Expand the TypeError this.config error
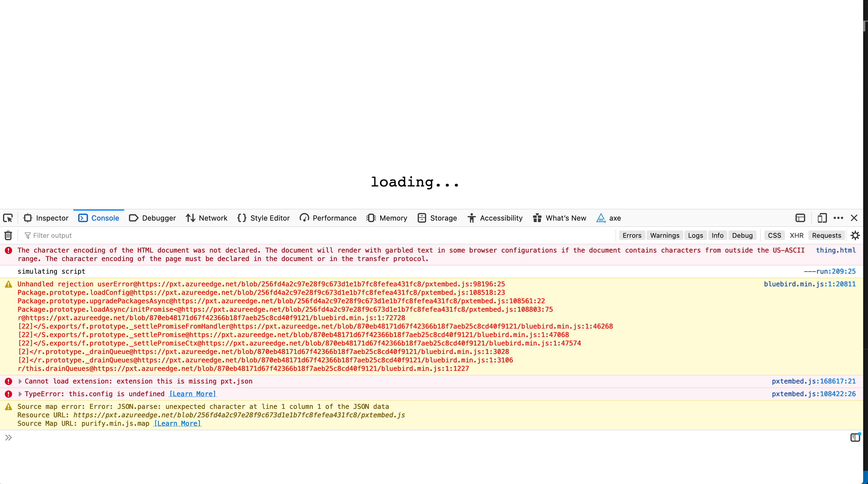 [x=20, y=394]
